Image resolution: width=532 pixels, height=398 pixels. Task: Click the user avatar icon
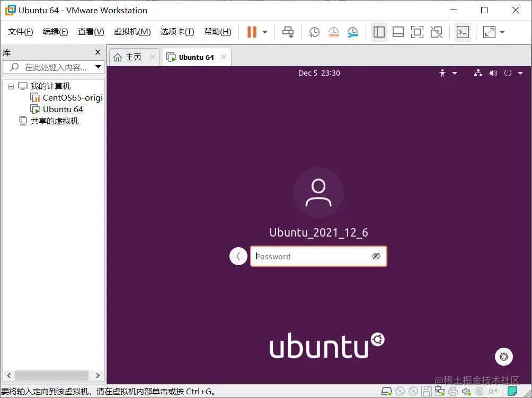(318, 193)
